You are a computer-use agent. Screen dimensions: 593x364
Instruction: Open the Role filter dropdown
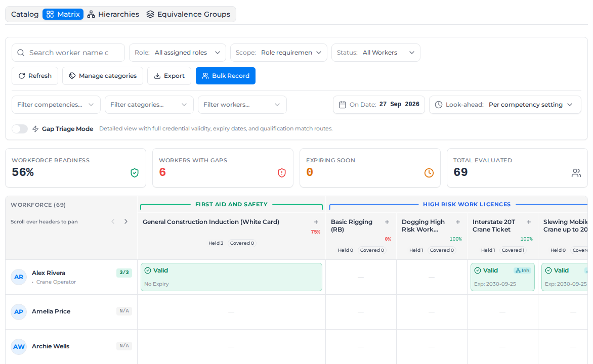tap(178, 53)
